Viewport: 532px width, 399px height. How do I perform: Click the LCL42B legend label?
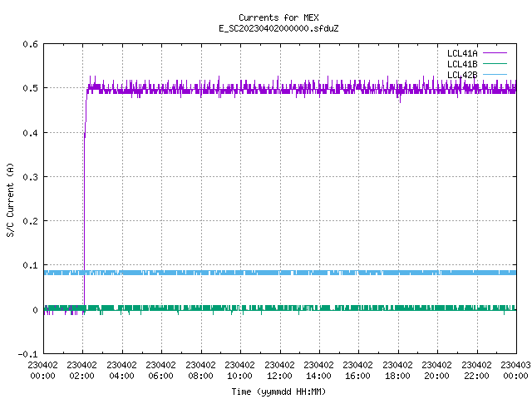(x=462, y=75)
